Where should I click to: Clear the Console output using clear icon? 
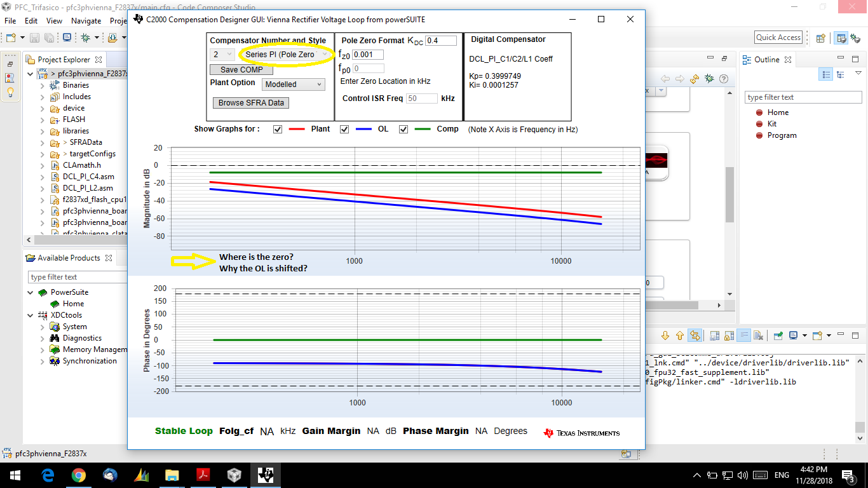pos(758,336)
